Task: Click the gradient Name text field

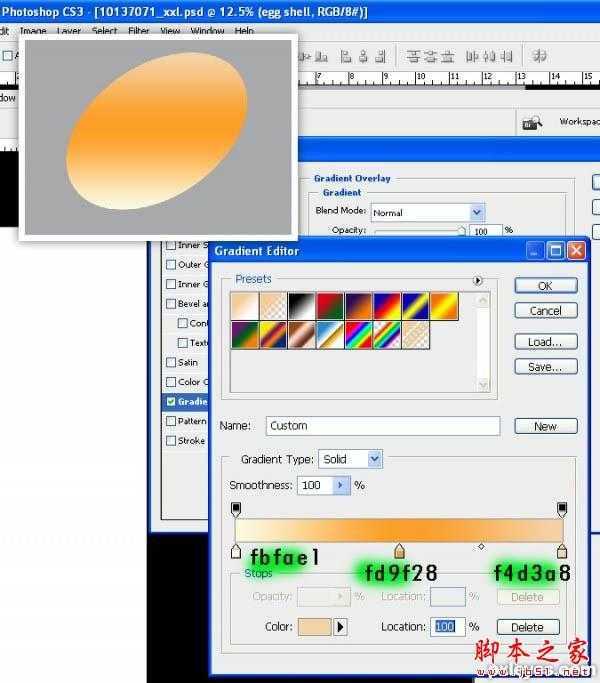Action: (x=382, y=426)
